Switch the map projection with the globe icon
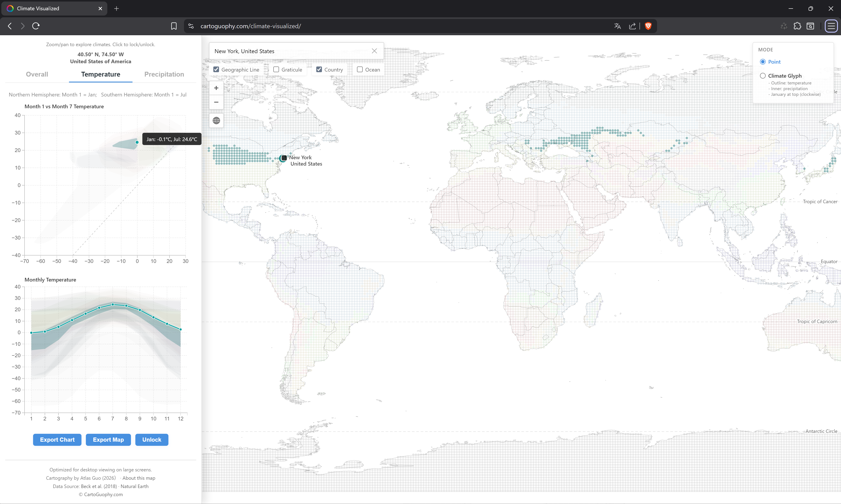 (x=216, y=121)
